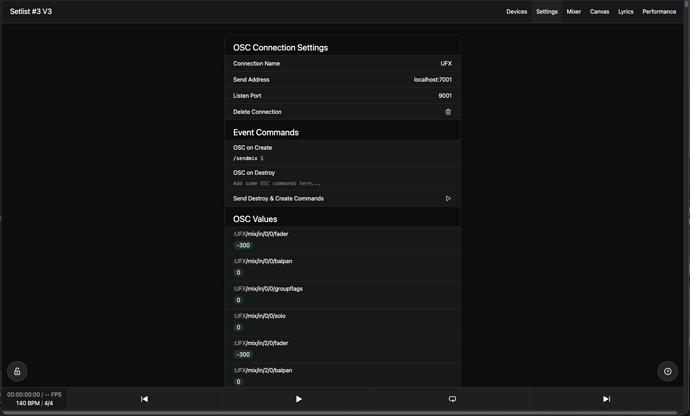The image size is (690, 416).
Task: Click the 140 BPM / 4/4 tempo display
Action: [x=34, y=403]
